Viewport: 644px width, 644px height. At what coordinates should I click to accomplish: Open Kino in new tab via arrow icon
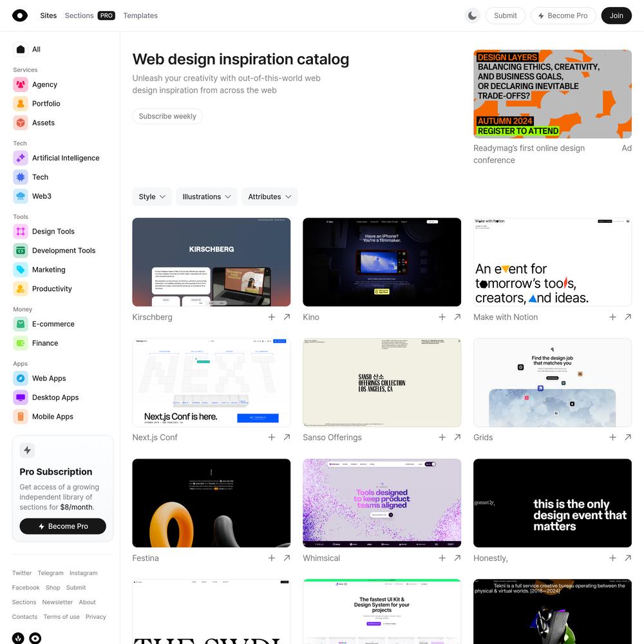(457, 317)
